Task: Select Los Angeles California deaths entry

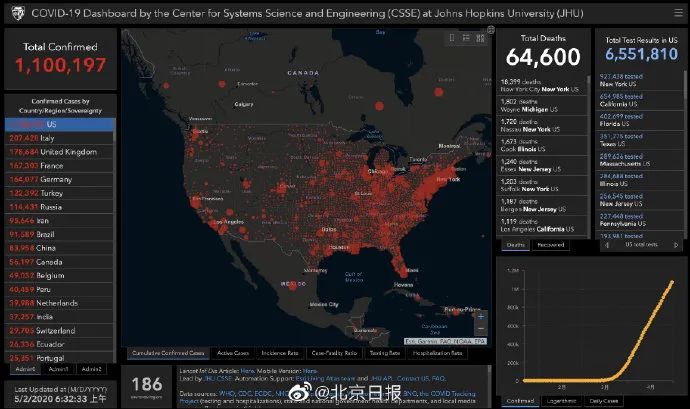Action: tap(542, 225)
